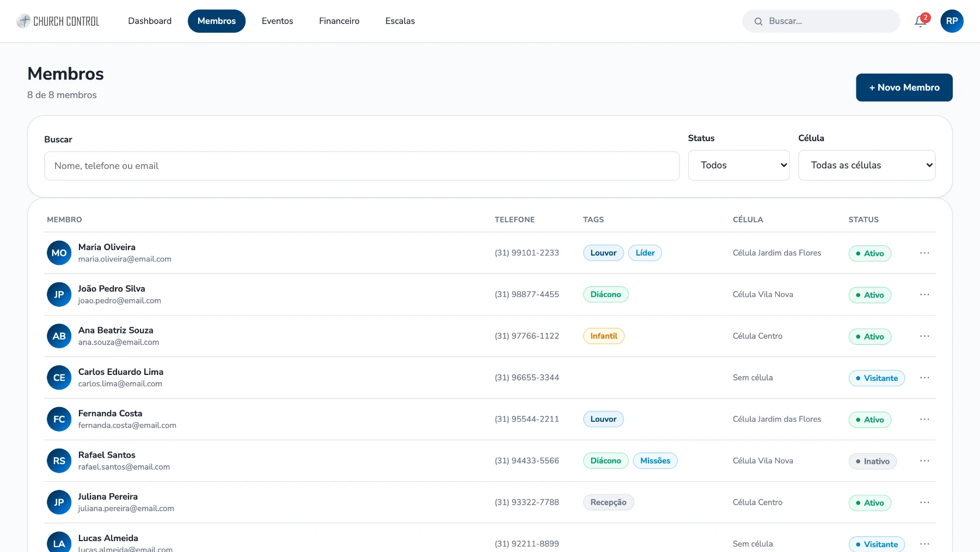Click the name Lucas Almeida
Image resolution: width=980 pixels, height=552 pixels.
(x=108, y=538)
